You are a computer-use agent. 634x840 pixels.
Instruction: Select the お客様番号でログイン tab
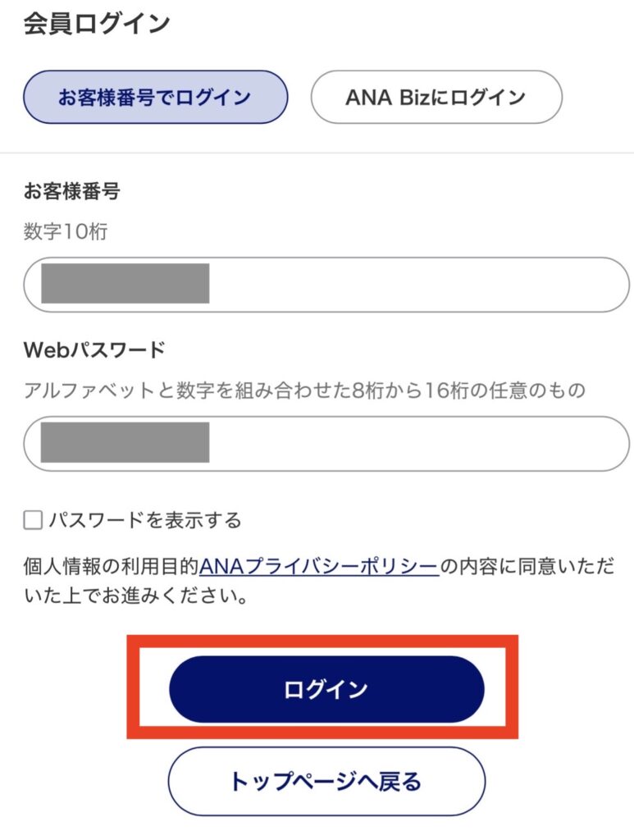(x=155, y=97)
